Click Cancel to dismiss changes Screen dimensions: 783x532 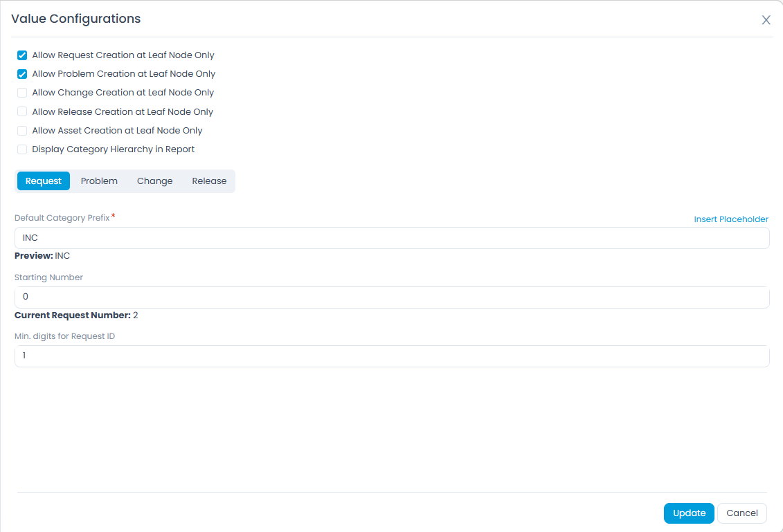[741, 513]
